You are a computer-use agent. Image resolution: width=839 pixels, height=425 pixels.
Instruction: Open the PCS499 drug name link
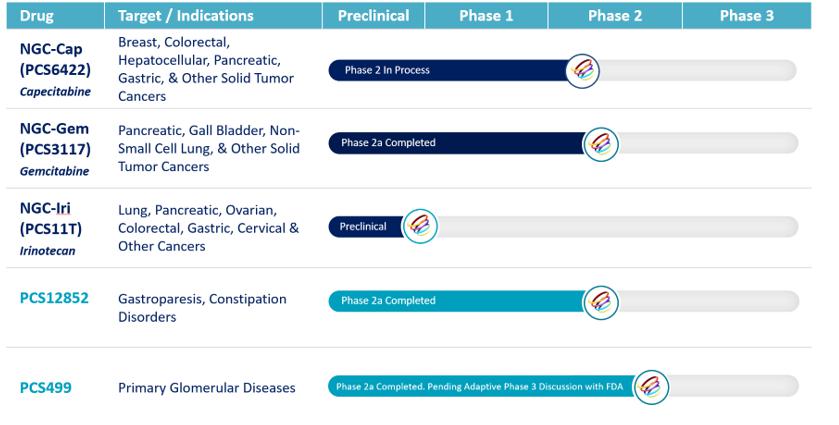[x=45, y=386]
